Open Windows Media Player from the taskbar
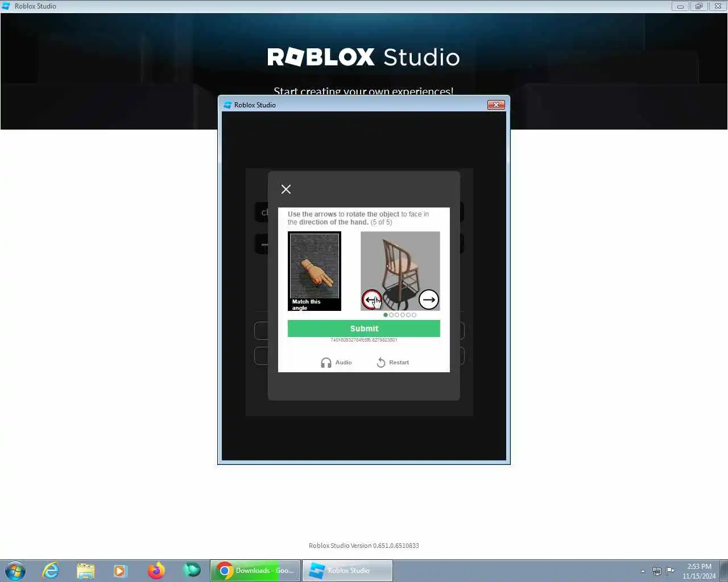 pyautogui.click(x=121, y=571)
